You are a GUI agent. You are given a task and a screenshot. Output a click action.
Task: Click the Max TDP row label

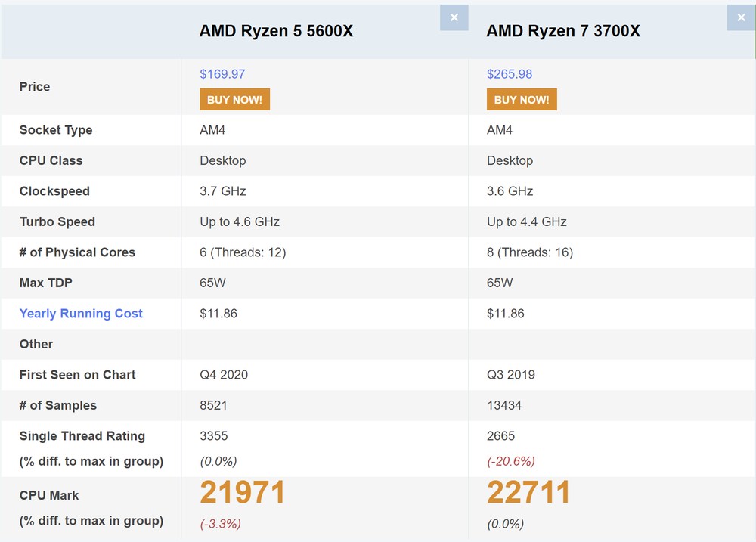(45, 283)
